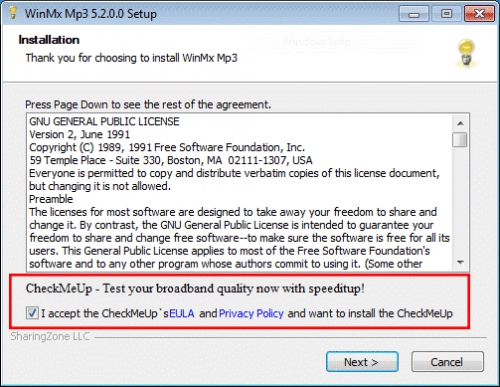The width and height of the screenshot is (500, 387).
Task: Click 'Thank you for choosing to install' text
Action: 132,58
